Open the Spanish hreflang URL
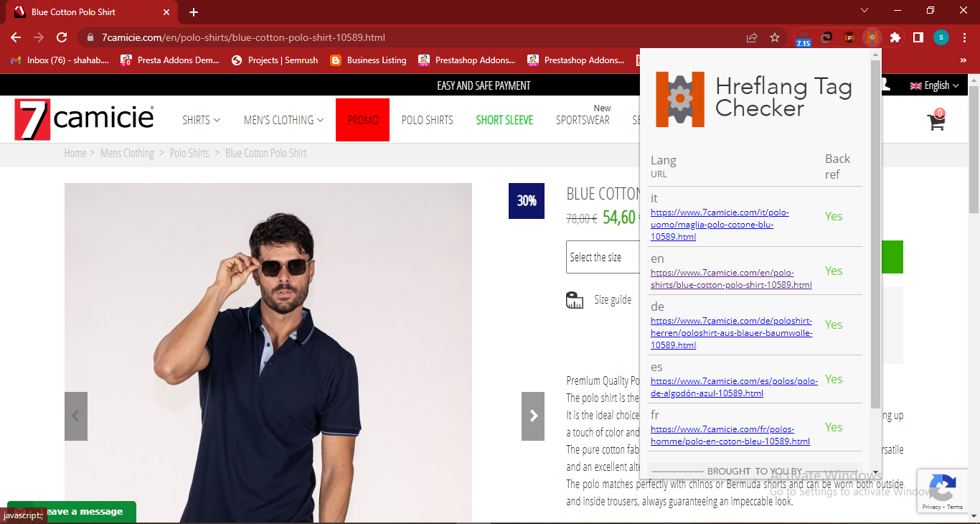980x524 pixels. [x=734, y=387]
